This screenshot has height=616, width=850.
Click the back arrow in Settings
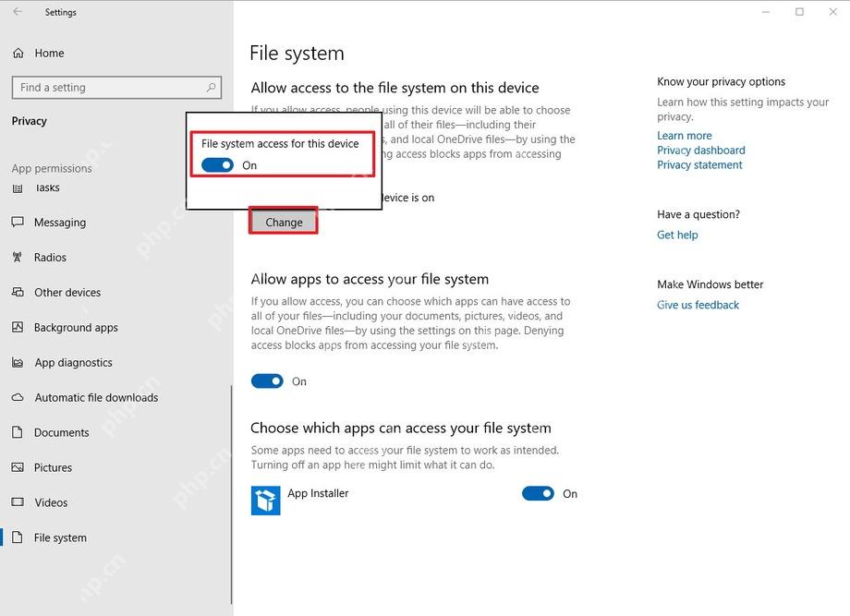pyautogui.click(x=18, y=11)
